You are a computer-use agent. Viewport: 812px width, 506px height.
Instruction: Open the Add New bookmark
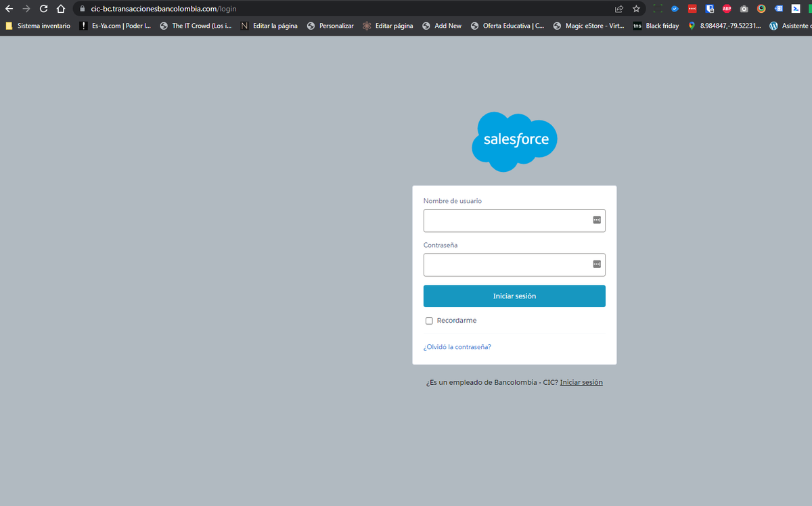pos(442,26)
